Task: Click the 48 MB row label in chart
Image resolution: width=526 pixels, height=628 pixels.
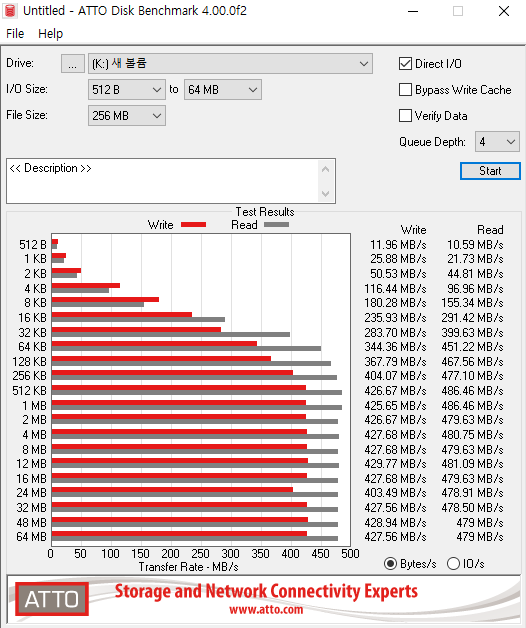Action: click(x=31, y=523)
